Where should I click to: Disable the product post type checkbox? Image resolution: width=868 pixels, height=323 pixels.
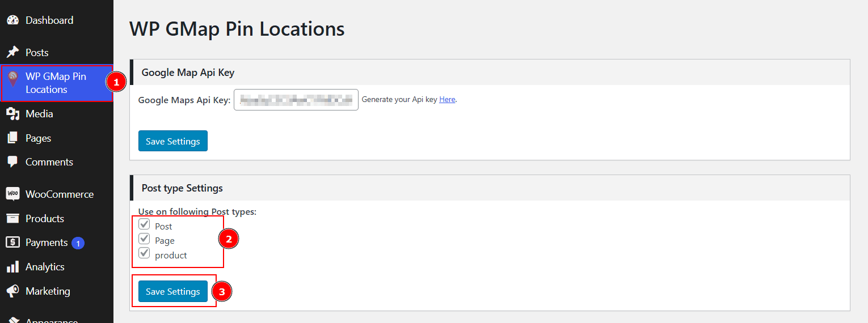click(144, 253)
